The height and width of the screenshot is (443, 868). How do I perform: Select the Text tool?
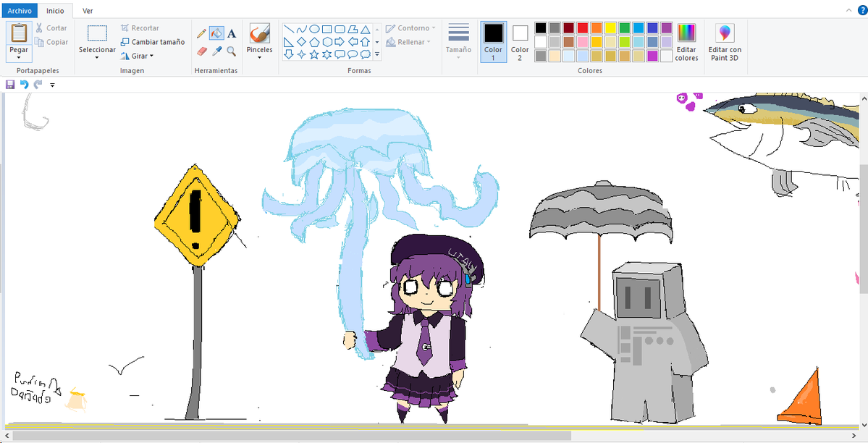pos(232,34)
